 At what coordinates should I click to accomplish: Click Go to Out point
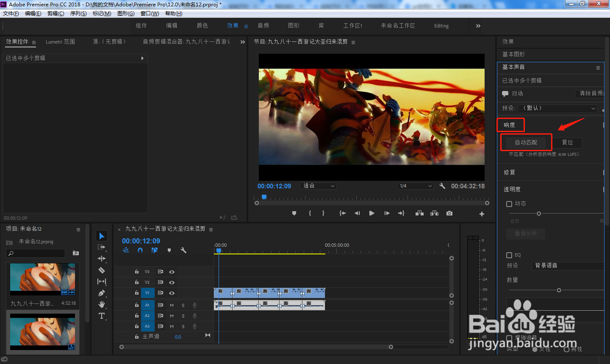pyautogui.click(x=401, y=213)
